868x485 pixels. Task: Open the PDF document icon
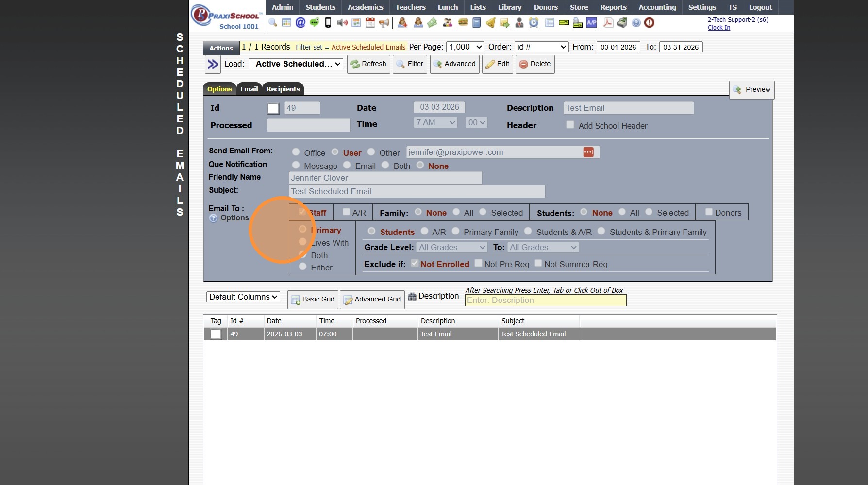coord(608,22)
